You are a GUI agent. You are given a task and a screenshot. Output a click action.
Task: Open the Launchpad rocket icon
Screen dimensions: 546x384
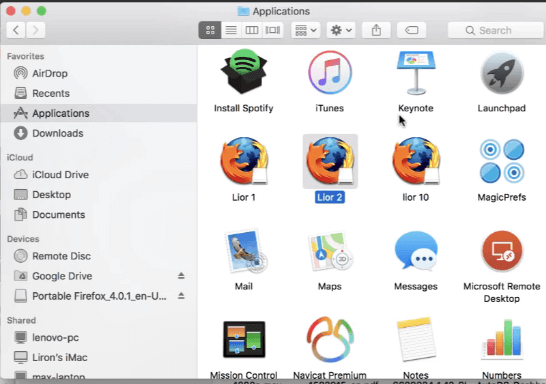tap(502, 73)
